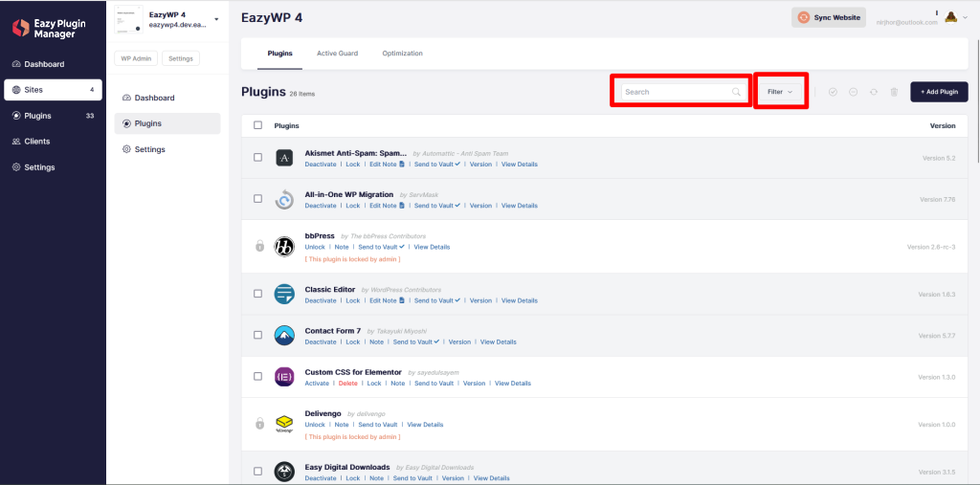Click the note icon beside Classic Editor's Edit Note
The width and height of the screenshot is (980, 485).
pos(402,300)
